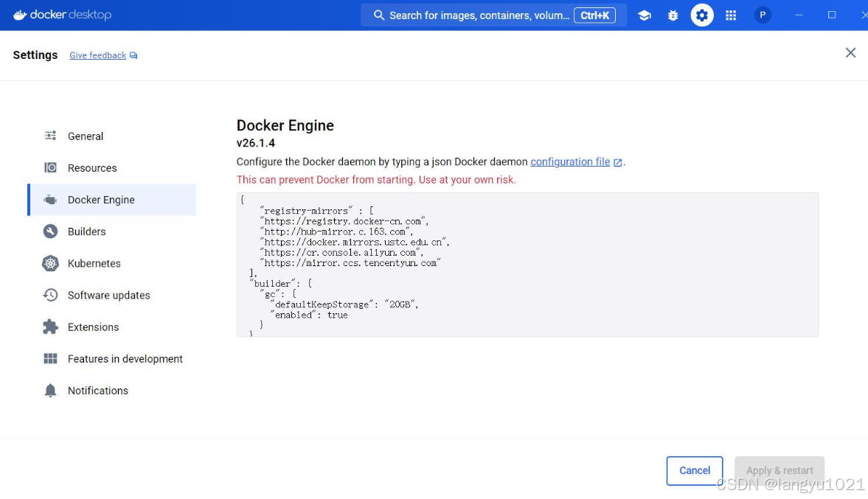Click the Features in development grid icon

[50, 358]
